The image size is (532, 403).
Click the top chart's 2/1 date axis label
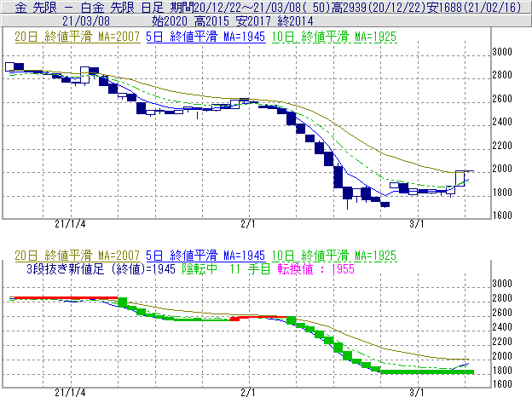[x=248, y=224]
